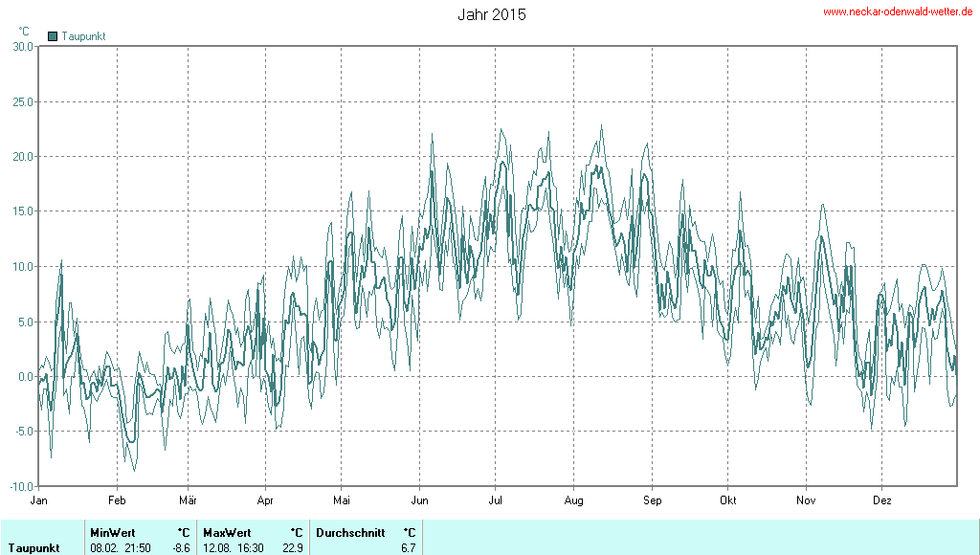Click the MinWert column header
Viewport: 980px width, 555px height.
click(x=112, y=532)
